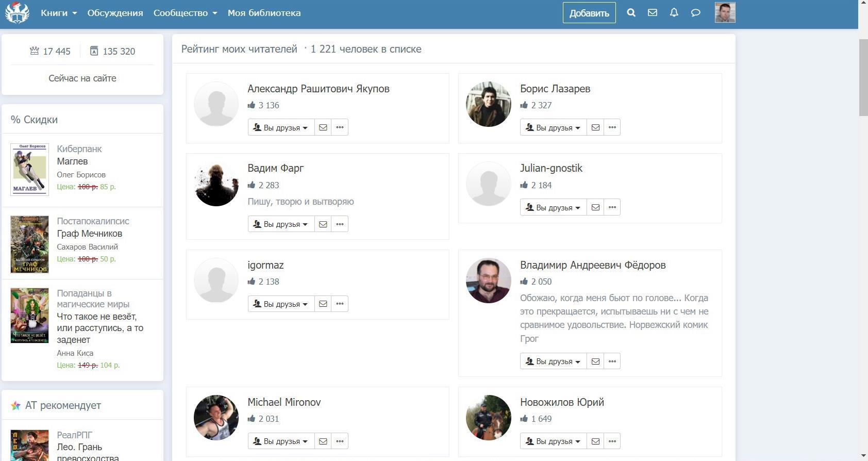This screenshot has height=461, width=868.
Task: Open 'Сейчас на сайте' link
Action: tap(82, 78)
